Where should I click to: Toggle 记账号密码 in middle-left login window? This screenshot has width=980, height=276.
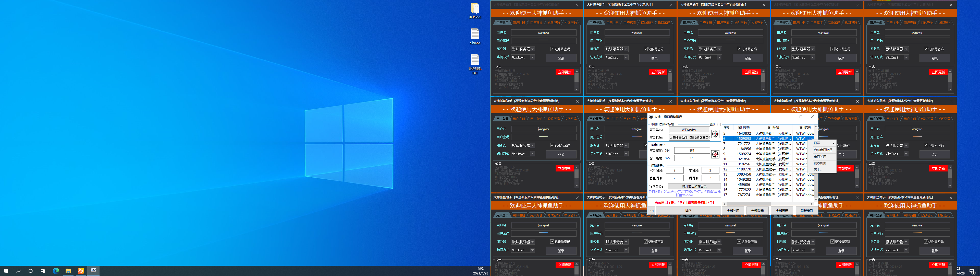point(552,145)
